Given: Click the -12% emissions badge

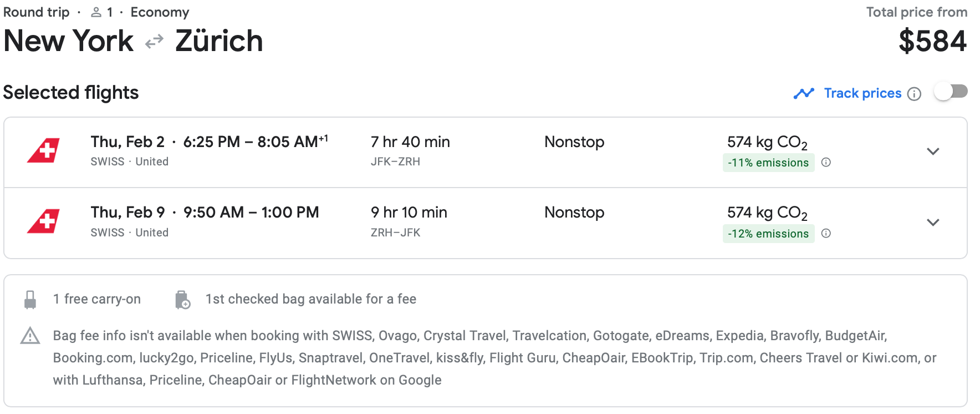Looking at the screenshot, I should pos(768,234).
